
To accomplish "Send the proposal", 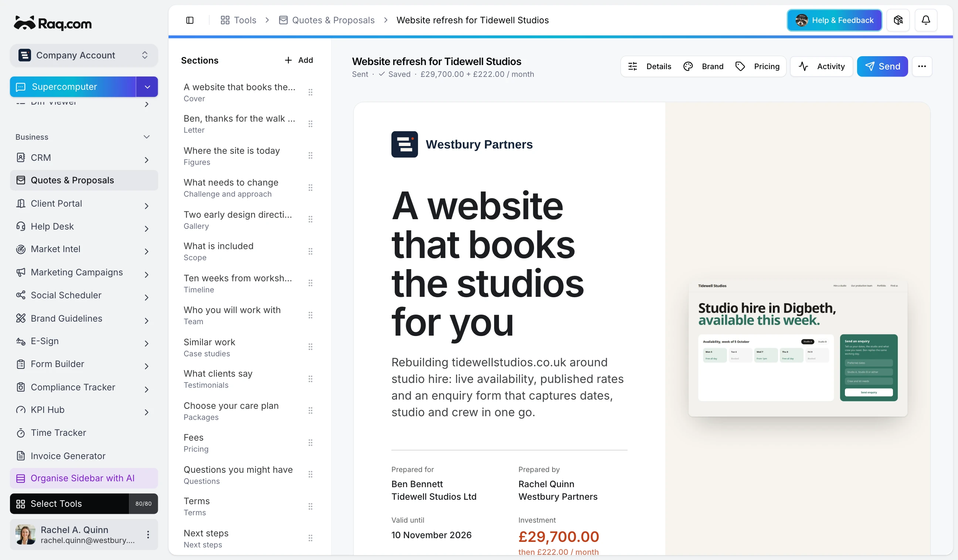I will pyautogui.click(x=882, y=66).
